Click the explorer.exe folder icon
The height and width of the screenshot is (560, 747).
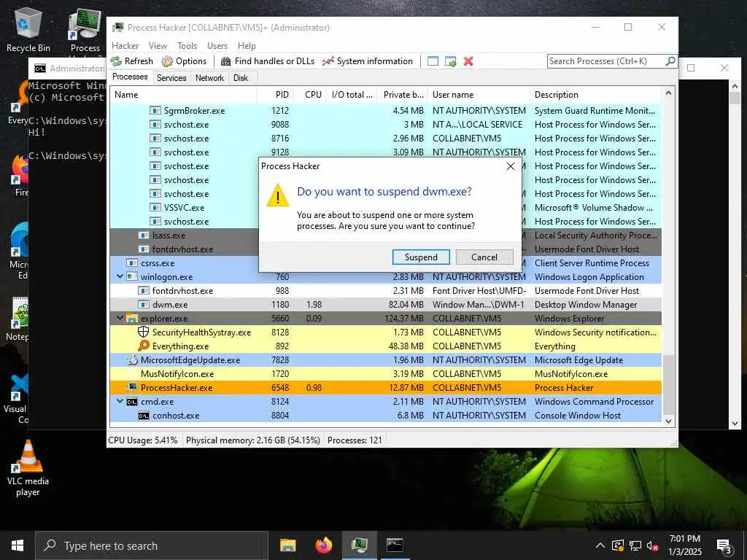click(x=132, y=319)
